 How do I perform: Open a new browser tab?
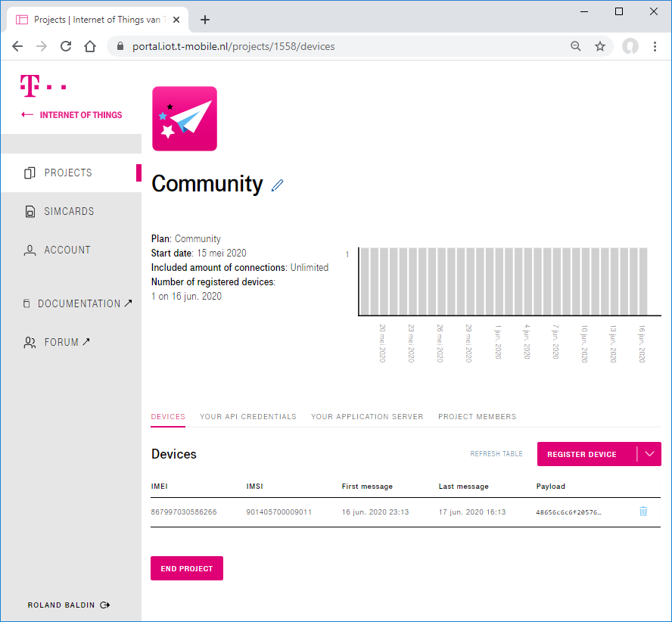pos(205,20)
